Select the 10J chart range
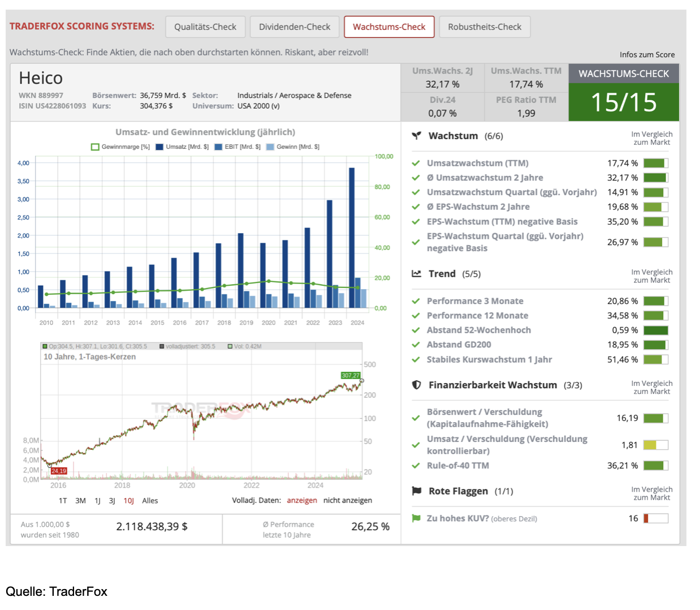 pos(129,501)
